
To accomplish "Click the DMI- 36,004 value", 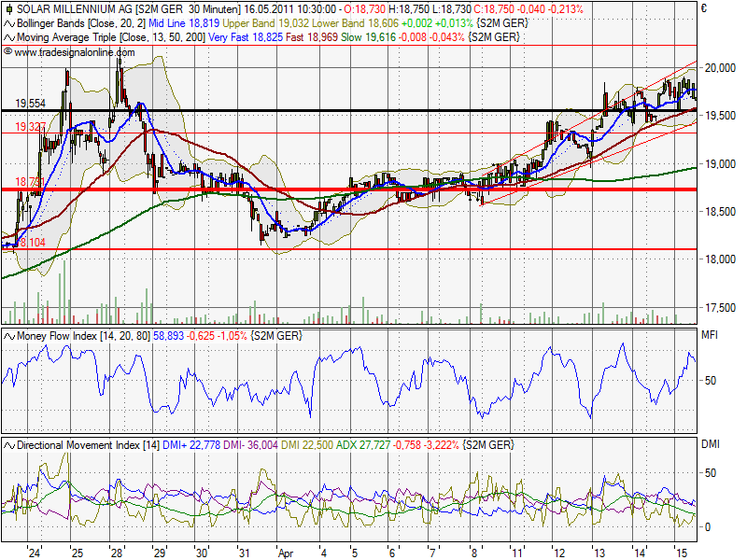I will 250,445.
